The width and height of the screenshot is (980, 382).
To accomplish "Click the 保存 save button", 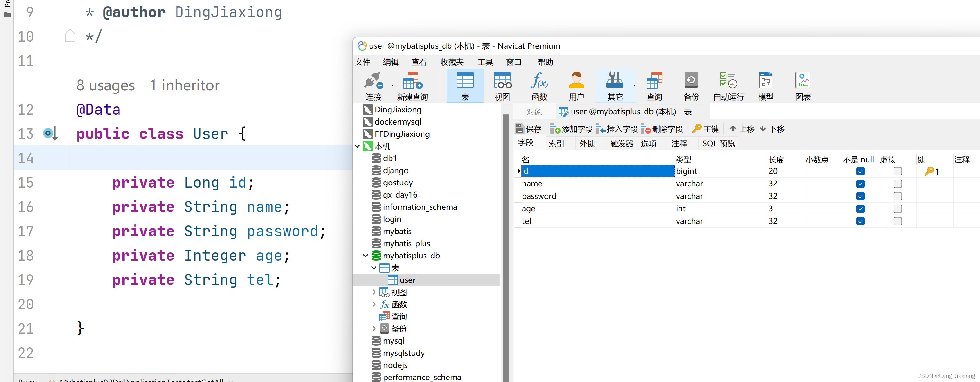I will click(528, 129).
